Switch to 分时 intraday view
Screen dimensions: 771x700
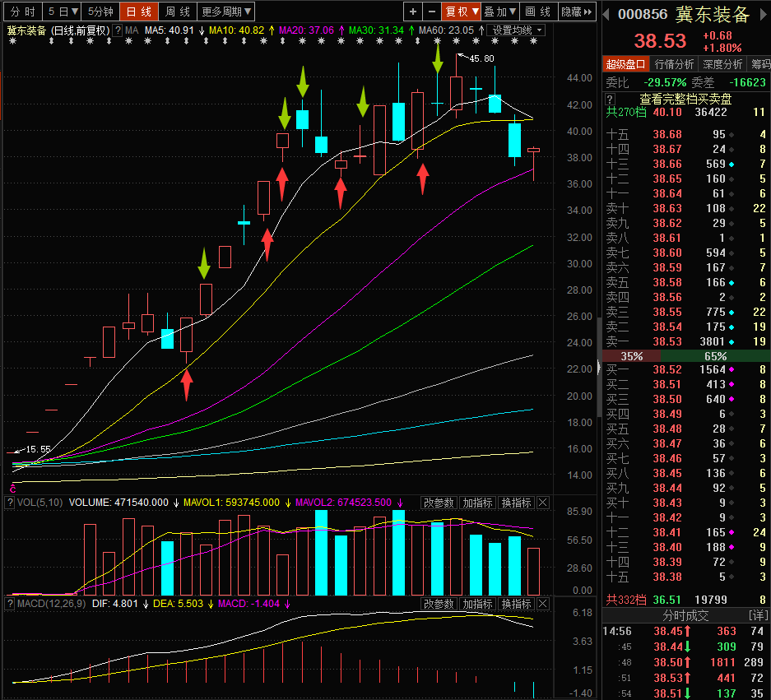pos(23,12)
